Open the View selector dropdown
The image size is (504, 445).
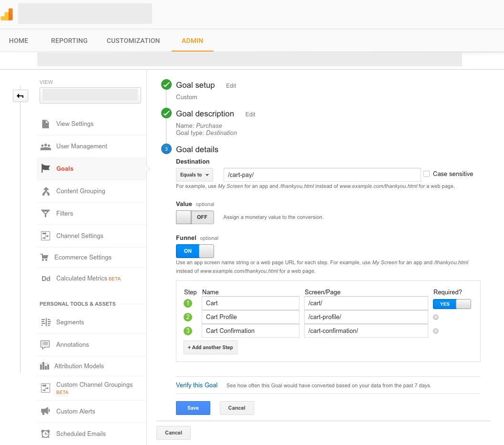click(x=90, y=95)
